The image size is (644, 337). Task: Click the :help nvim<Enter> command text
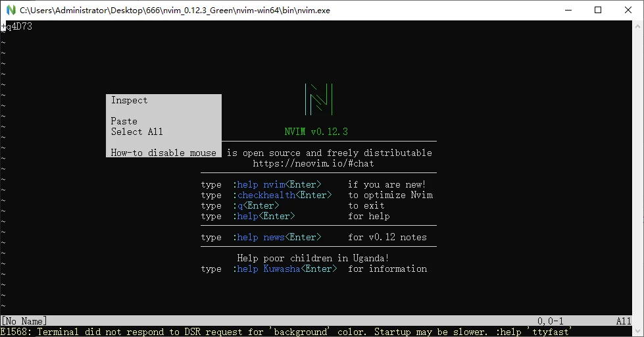click(x=277, y=184)
